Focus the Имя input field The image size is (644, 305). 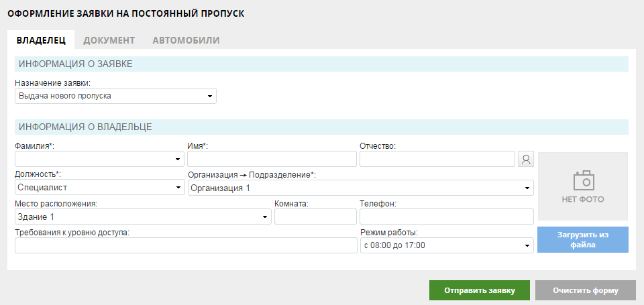272,159
